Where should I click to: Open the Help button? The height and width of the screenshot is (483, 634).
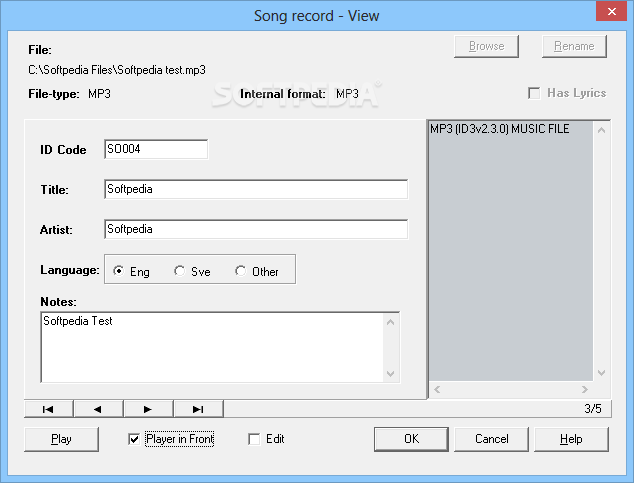(571, 439)
